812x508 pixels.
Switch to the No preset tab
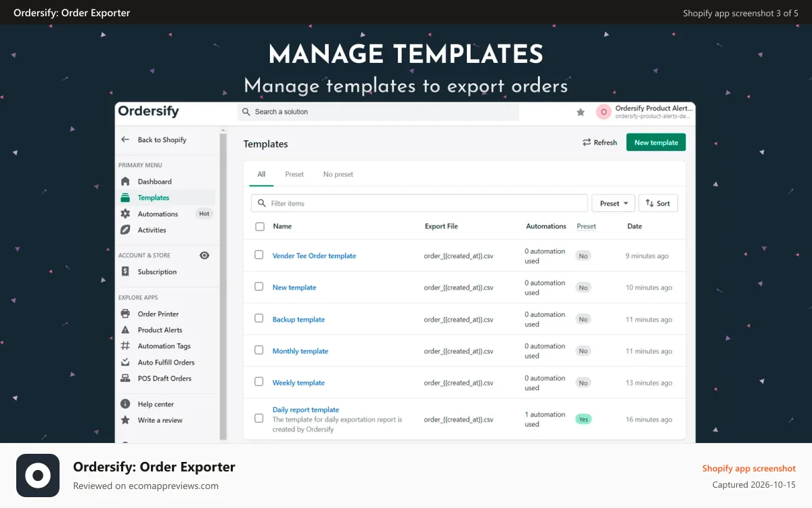click(338, 174)
